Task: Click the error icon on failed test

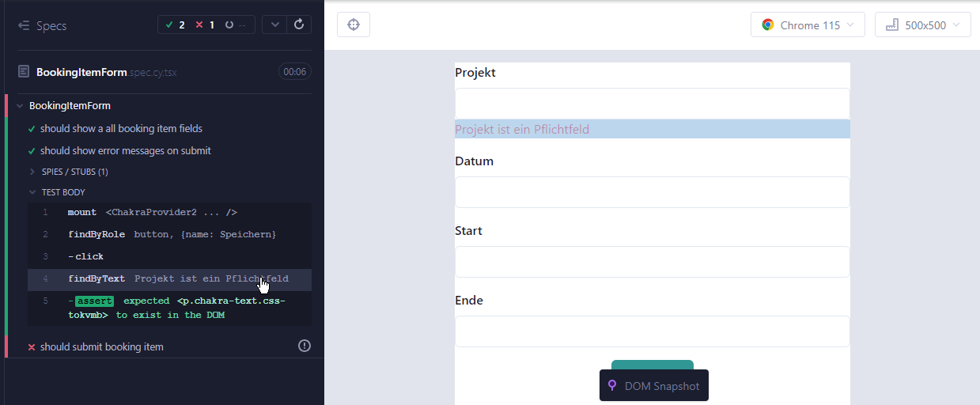Action: [x=305, y=346]
